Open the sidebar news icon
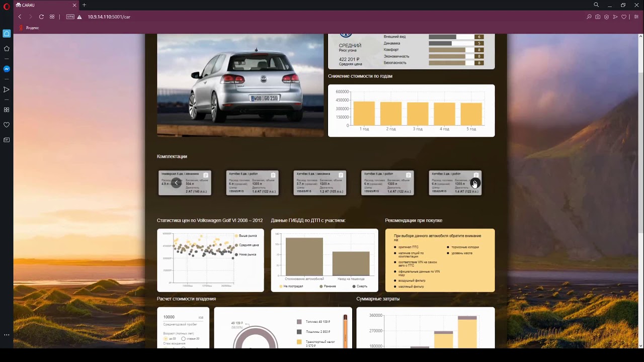Screen dimensions: 644x362 tap(7, 140)
